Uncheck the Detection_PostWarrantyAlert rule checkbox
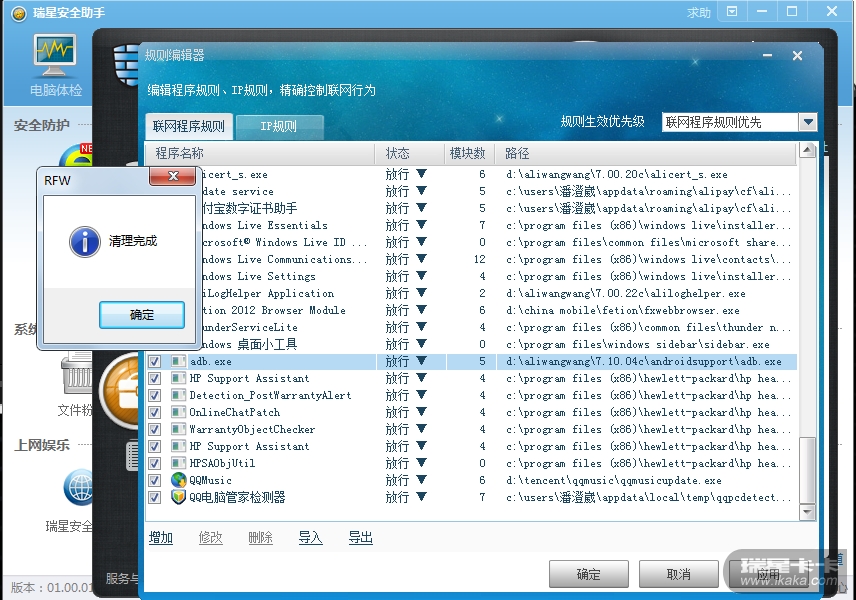The height and width of the screenshot is (600, 856). pyautogui.click(x=154, y=395)
